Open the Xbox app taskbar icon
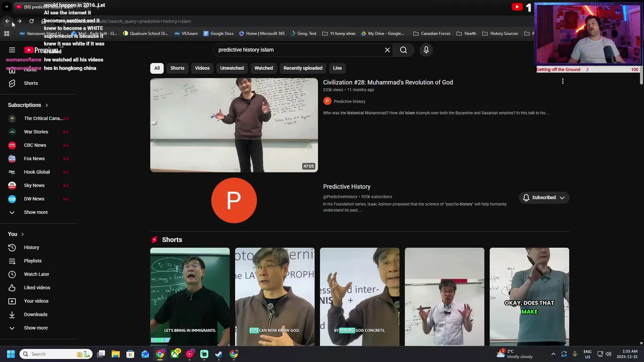644x362 pixels. 175,354
